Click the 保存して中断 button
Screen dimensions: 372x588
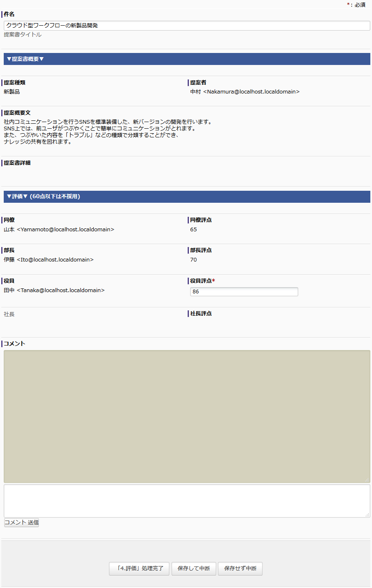(193, 569)
